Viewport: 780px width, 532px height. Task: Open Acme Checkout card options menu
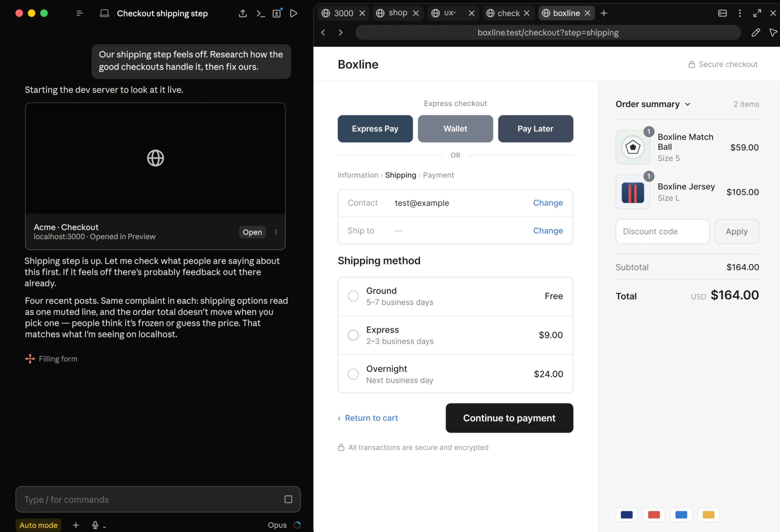click(276, 232)
